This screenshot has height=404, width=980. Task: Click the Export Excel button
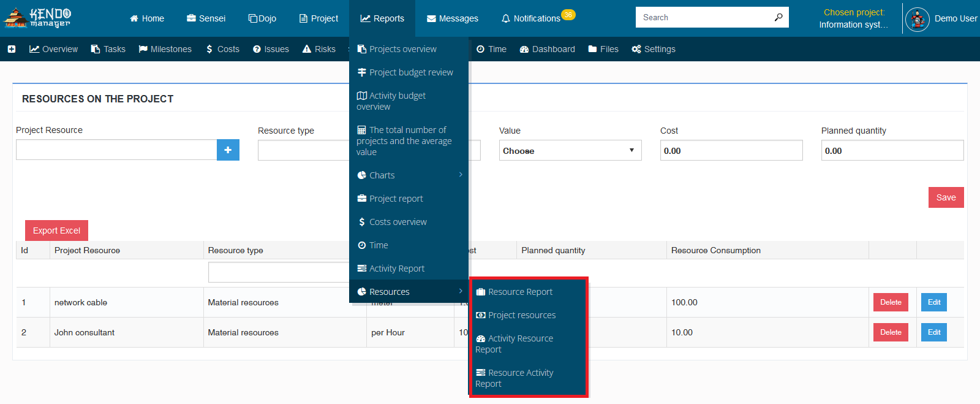pyautogui.click(x=56, y=231)
